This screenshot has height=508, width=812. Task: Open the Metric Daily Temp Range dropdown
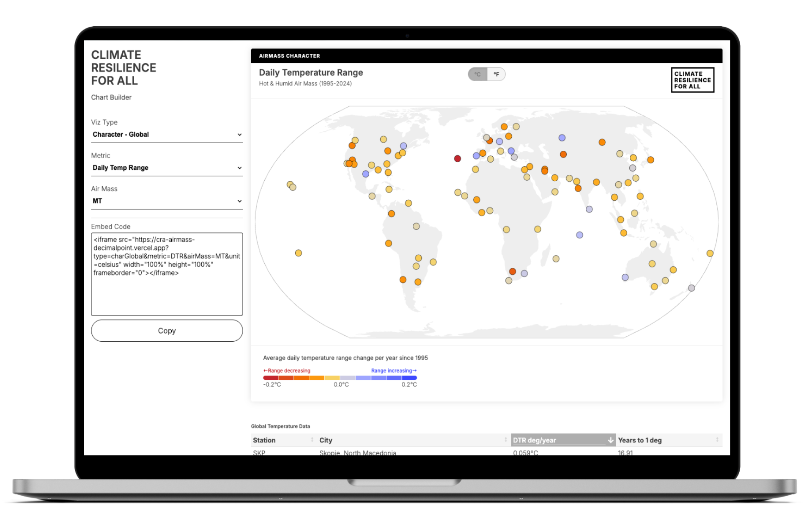pos(167,168)
